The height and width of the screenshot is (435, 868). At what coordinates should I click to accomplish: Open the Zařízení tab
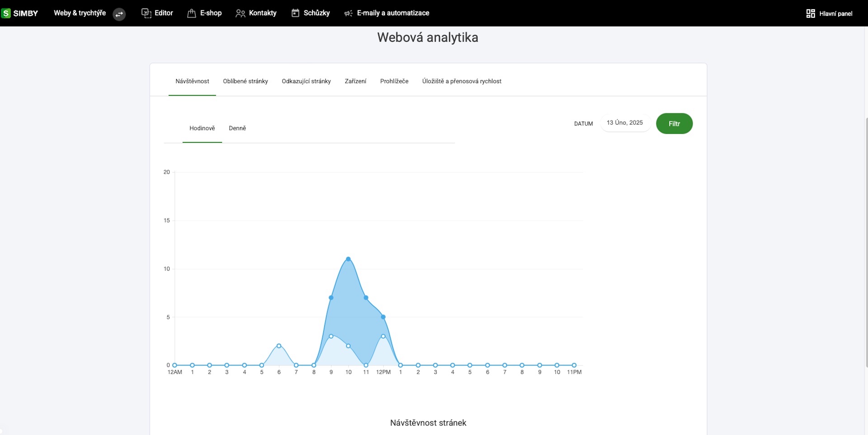(355, 81)
